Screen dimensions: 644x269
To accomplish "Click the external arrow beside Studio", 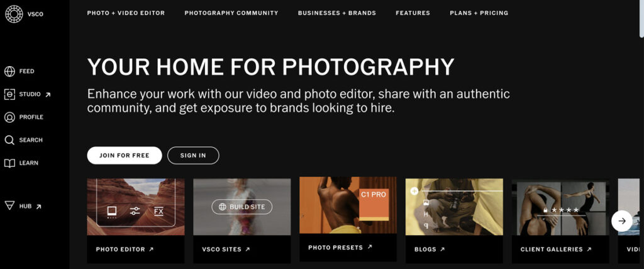I will [48, 94].
